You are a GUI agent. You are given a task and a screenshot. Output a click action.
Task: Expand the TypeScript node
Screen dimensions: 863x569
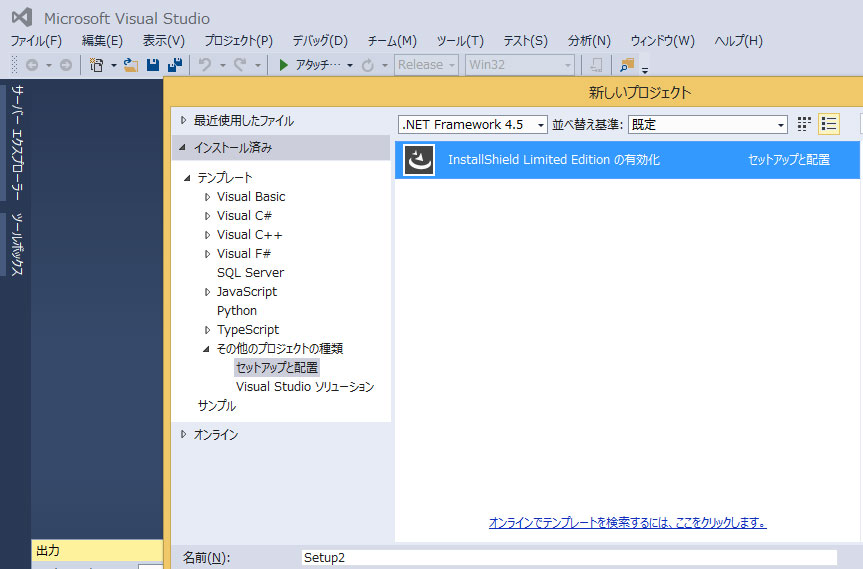pyautogui.click(x=207, y=330)
